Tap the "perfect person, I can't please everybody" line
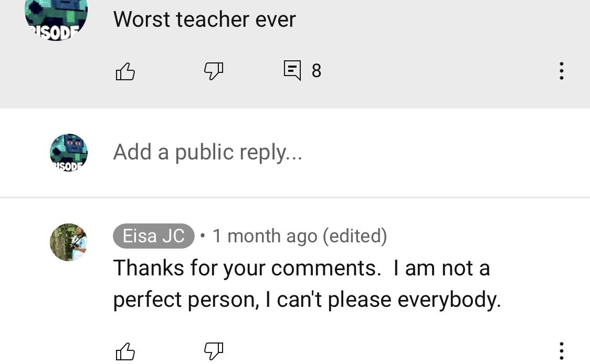The height and width of the screenshot is (364, 590). pos(307,299)
